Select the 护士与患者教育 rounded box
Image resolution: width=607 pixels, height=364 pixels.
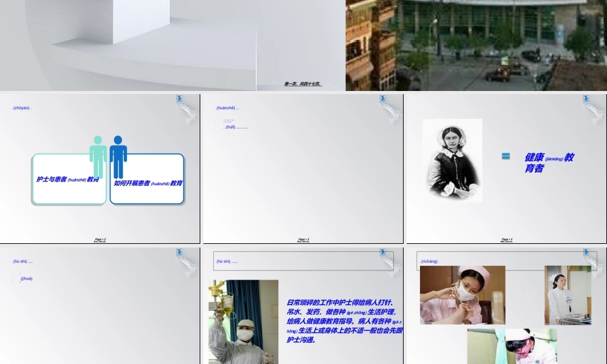point(69,180)
